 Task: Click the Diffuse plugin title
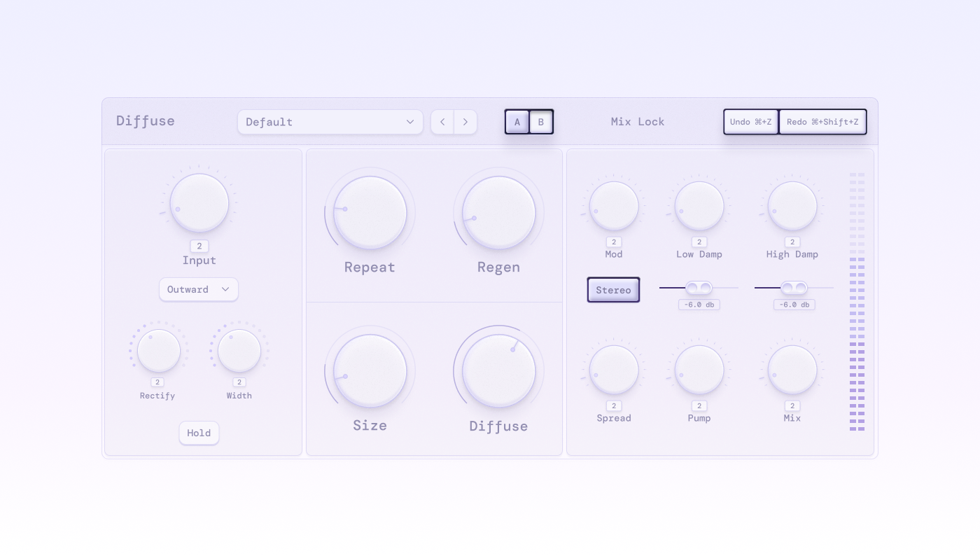pyautogui.click(x=146, y=121)
